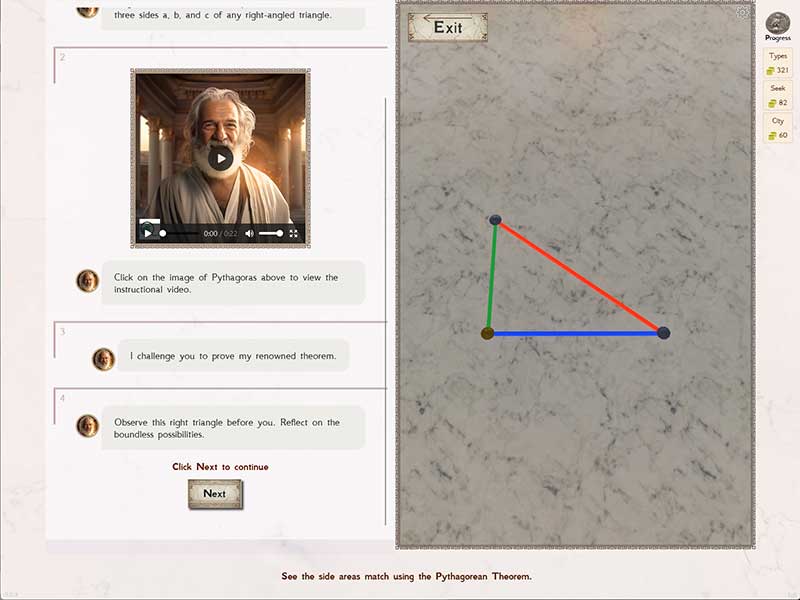Select the City 60 coin card
800x600 pixels.
point(777,128)
